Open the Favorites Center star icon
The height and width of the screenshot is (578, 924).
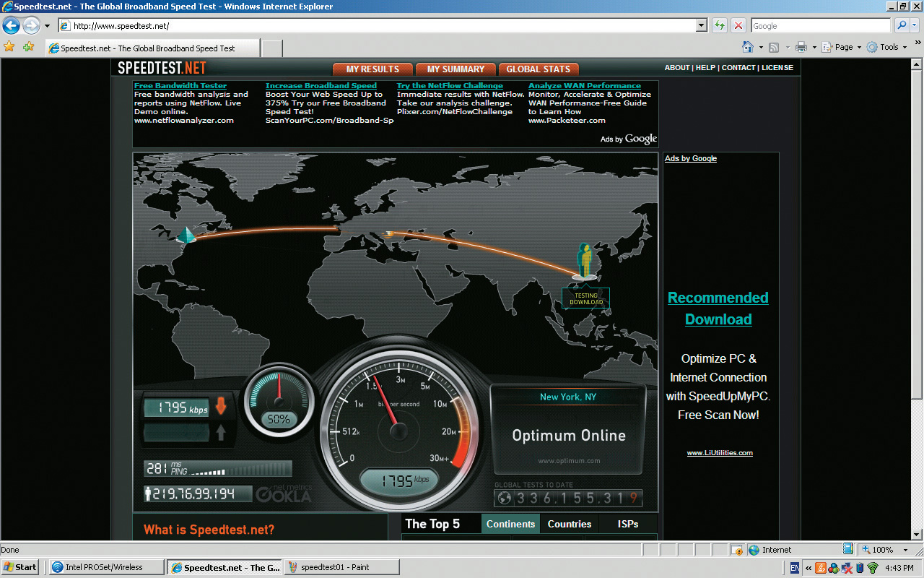point(9,47)
